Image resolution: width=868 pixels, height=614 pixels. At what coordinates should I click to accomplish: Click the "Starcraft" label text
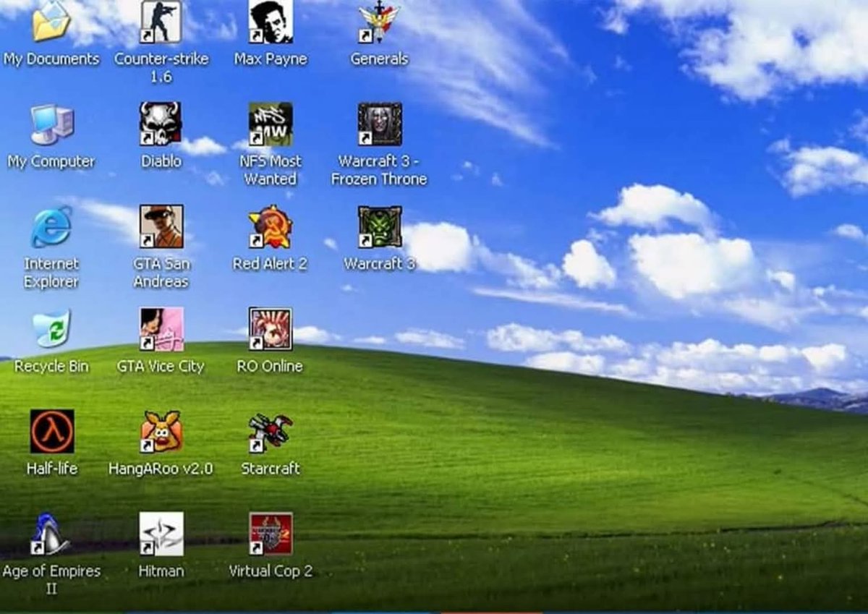[271, 469]
